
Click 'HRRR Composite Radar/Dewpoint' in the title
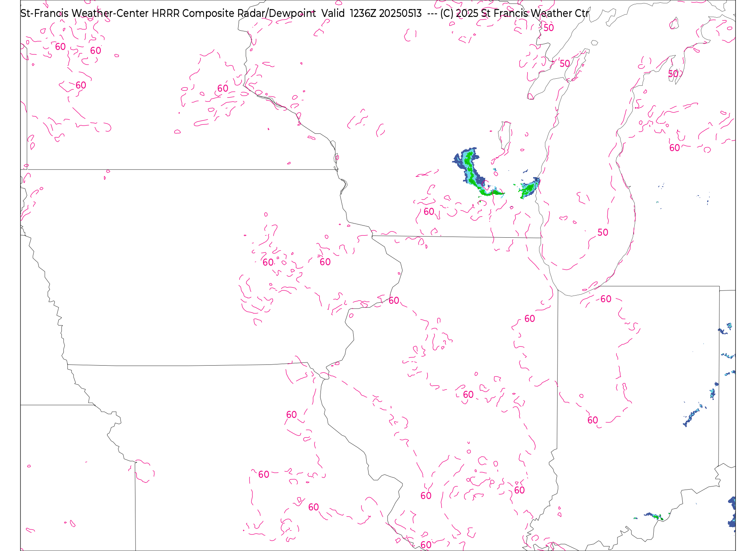tap(233, 13)
